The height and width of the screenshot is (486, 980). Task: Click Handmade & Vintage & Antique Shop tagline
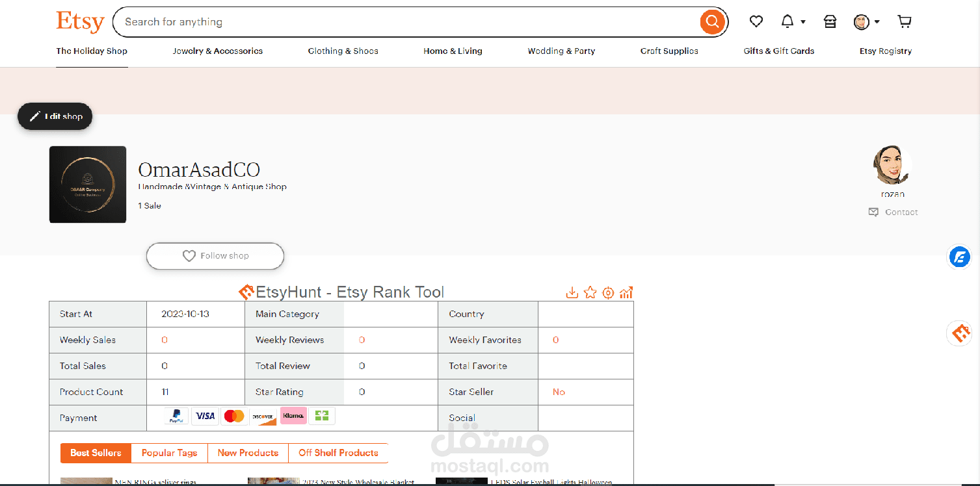point(212,186)
